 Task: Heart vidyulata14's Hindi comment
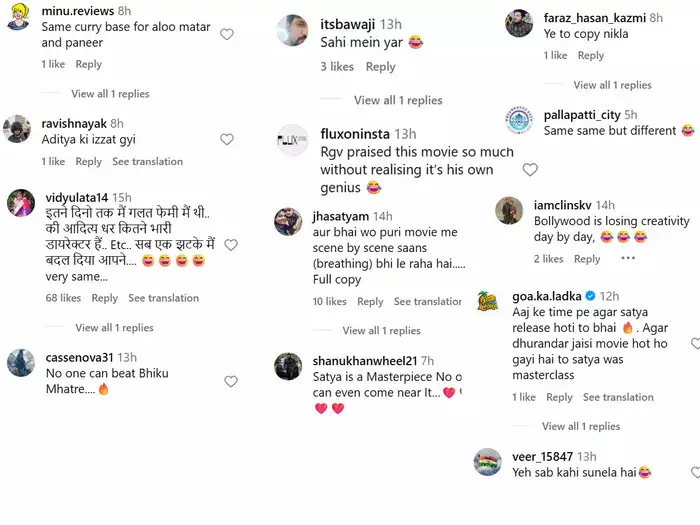(x=231, y=245)
